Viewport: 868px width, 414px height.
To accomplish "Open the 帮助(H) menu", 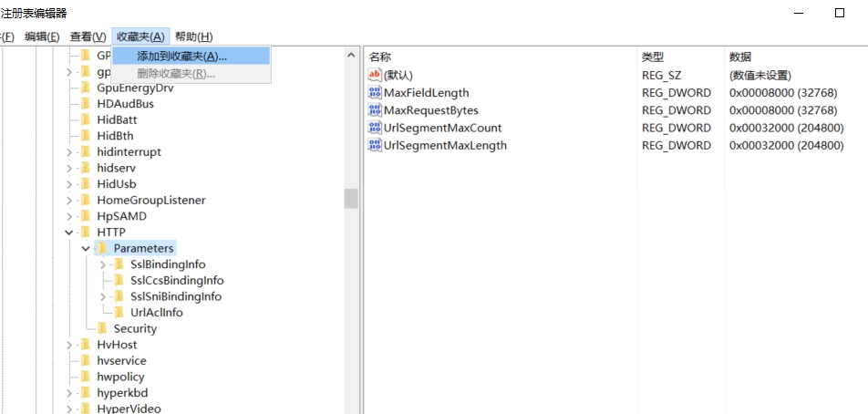I will [193, 36].
